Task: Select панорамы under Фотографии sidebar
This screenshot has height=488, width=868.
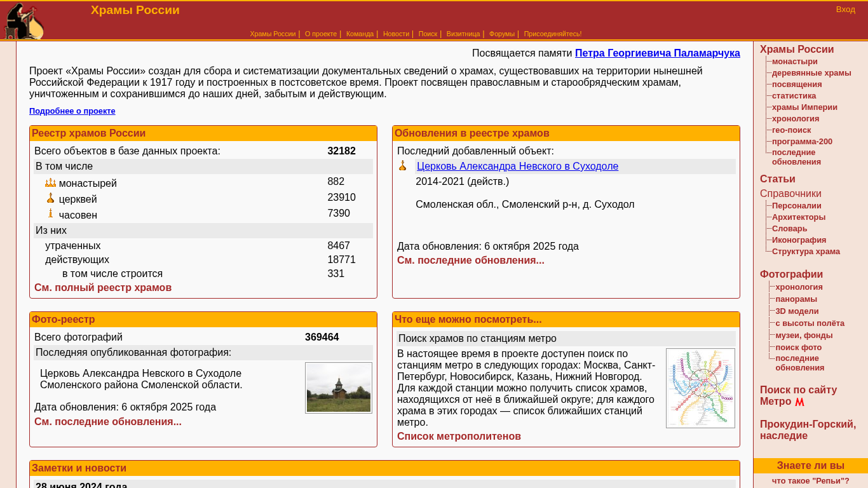Action: coord(796,299)
